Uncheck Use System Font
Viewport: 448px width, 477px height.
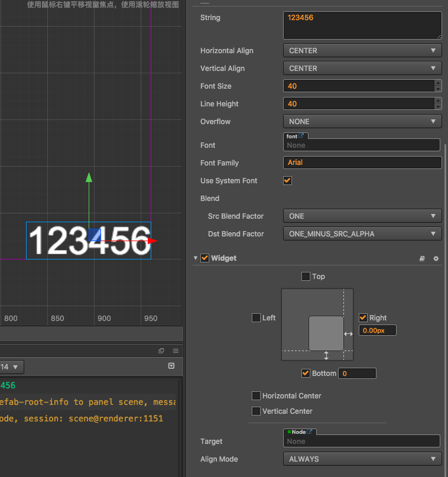click(288, 180)
